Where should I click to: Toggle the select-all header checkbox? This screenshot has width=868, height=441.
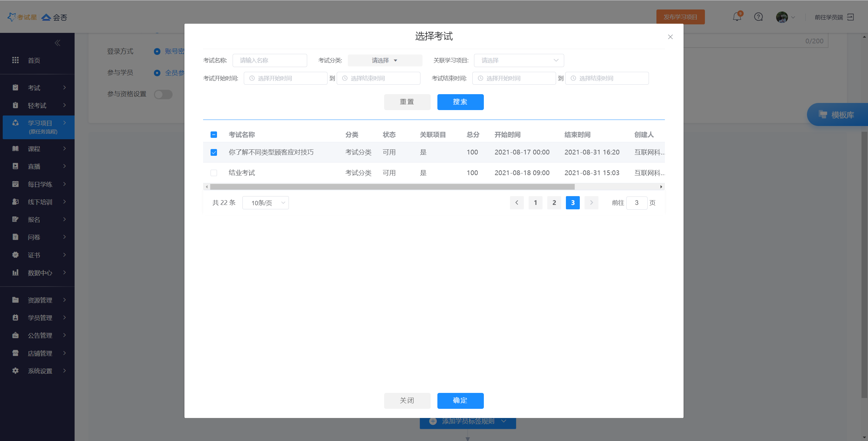coord(214,135)
